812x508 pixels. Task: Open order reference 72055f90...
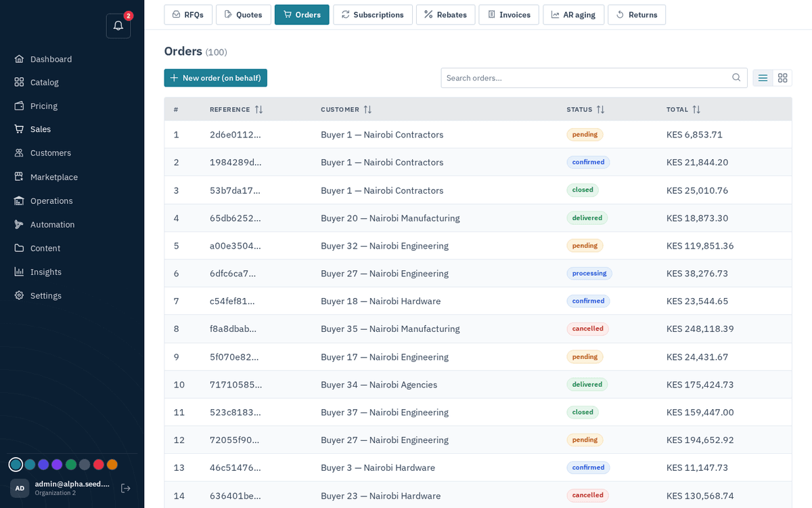coord(235,440)
